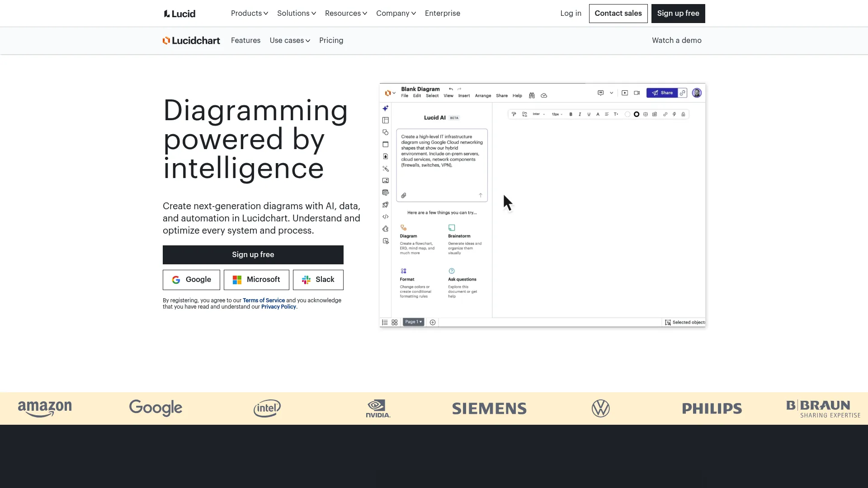Open the Arrange menu in diagram editor
Image resolution: width=868 pixels, height=488 pixels.
click(483, 96)
